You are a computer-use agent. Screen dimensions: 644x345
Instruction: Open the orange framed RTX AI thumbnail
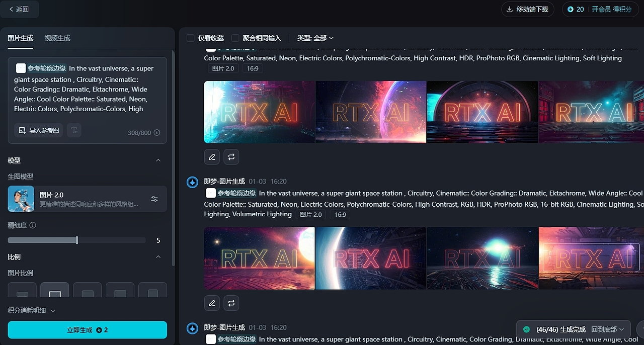[591, 258]
